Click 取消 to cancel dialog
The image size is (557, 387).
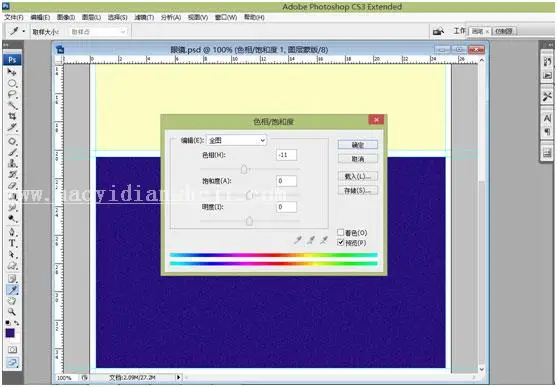coord(358,159)
